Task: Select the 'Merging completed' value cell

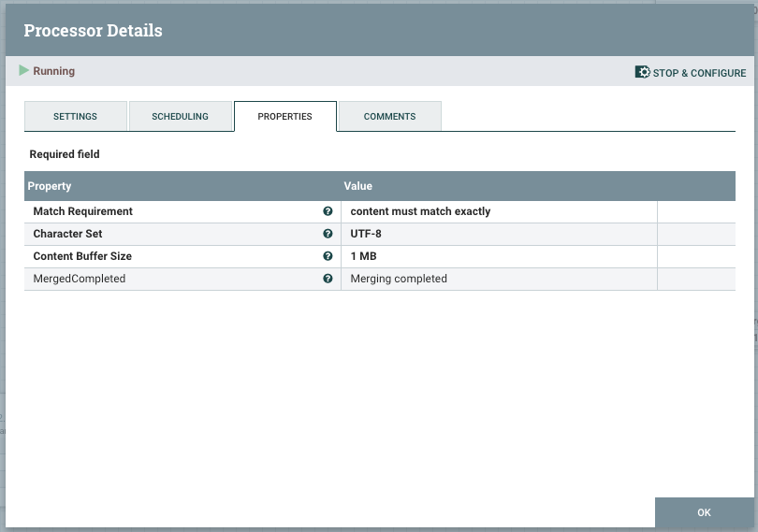Action: click(x=399, y=279)
